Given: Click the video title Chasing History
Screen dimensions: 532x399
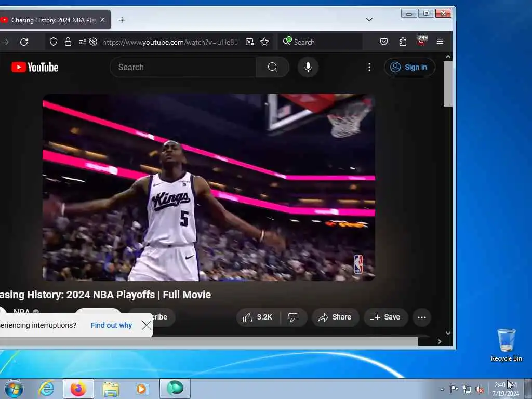Looking at the screenshot, I should pos(105,295).
